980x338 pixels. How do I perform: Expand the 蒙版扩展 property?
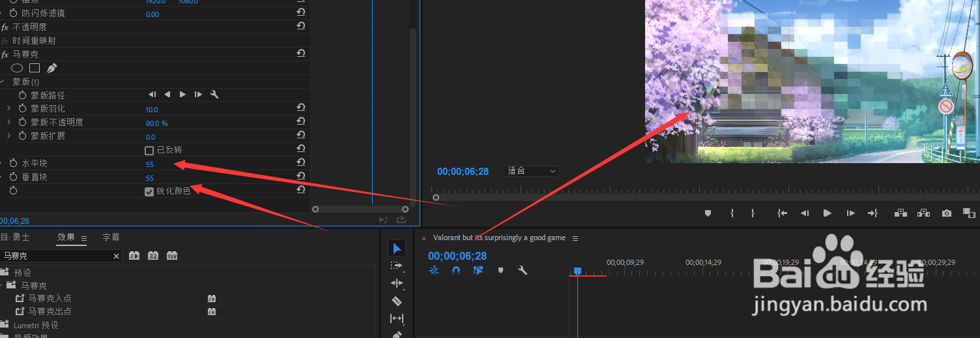coord(8,136)
